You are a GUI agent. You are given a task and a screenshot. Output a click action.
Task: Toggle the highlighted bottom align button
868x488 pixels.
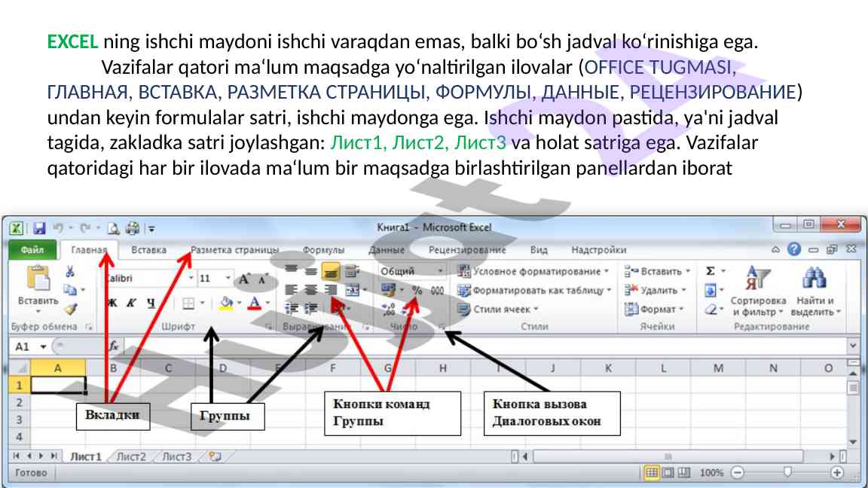331,271
